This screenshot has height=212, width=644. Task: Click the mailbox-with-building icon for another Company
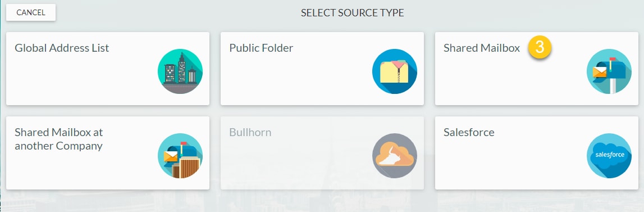pyautogui.click(x=180, y=156)
